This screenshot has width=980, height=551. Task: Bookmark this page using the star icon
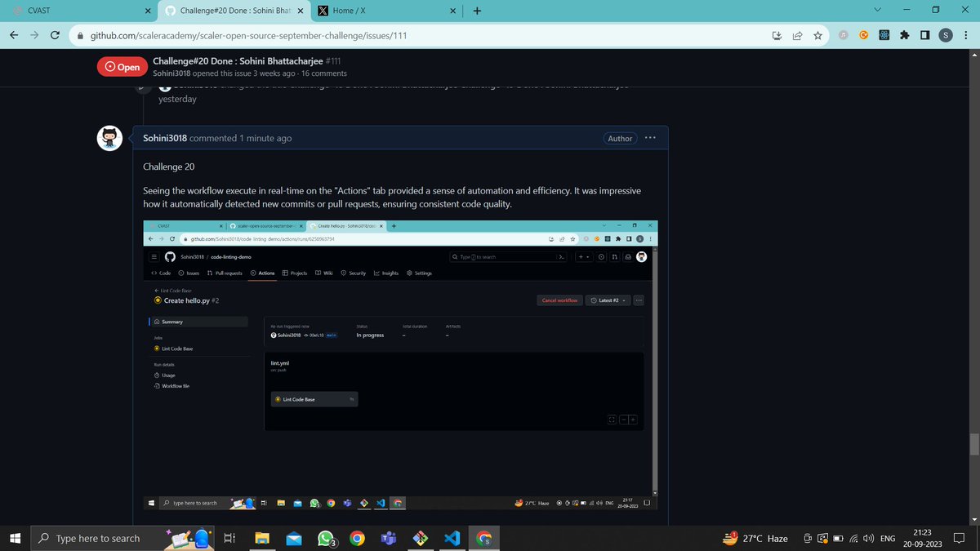(817, 36)
